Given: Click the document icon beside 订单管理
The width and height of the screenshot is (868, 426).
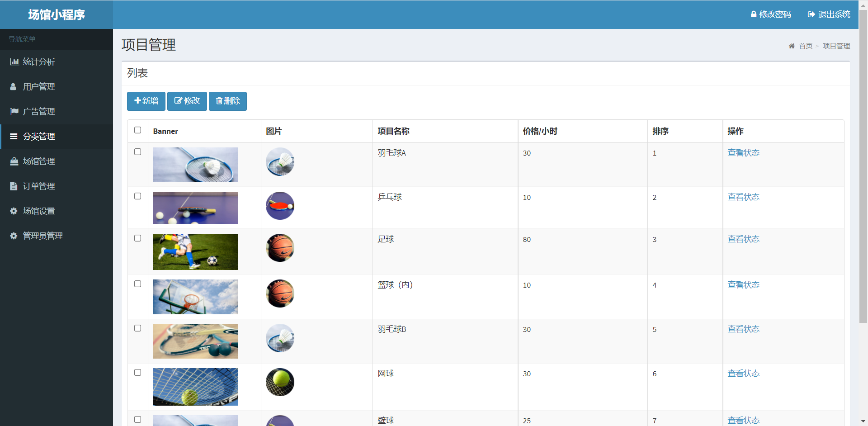Looking at the screenshot, I should pyautogui.click(x=14, y=186).
